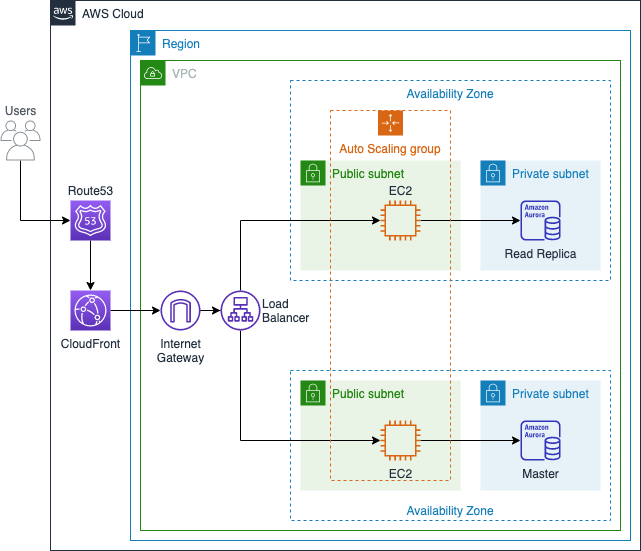641x551 pixels.
Task: Click the Aurora Read Replica database icon
Action: click(x=540, y=220)
